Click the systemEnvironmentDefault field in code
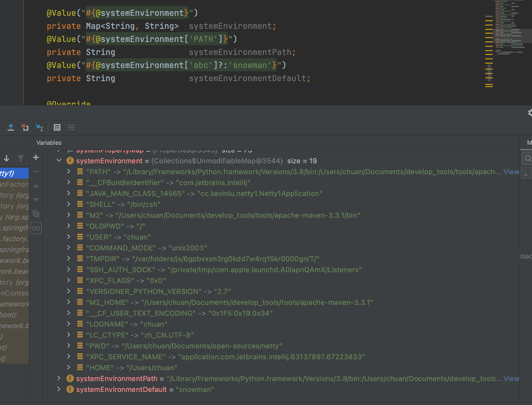 pyautogui.click(x=248, y=78)
